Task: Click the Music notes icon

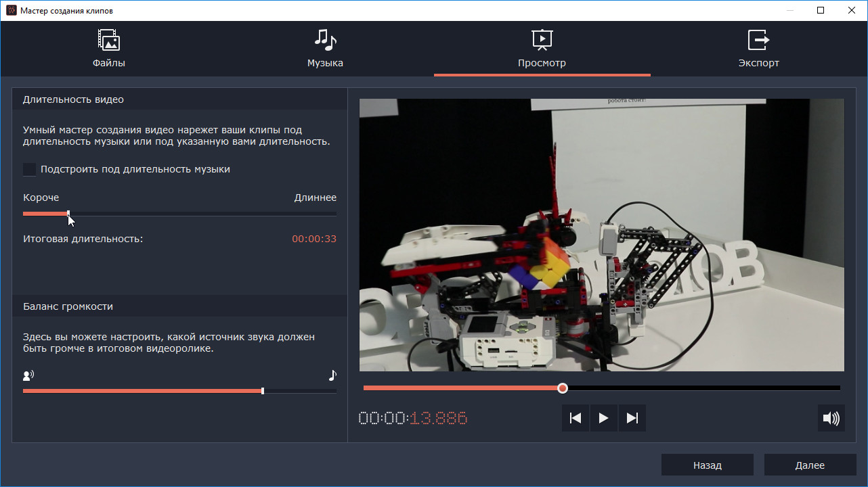Action: coord(325,40)
